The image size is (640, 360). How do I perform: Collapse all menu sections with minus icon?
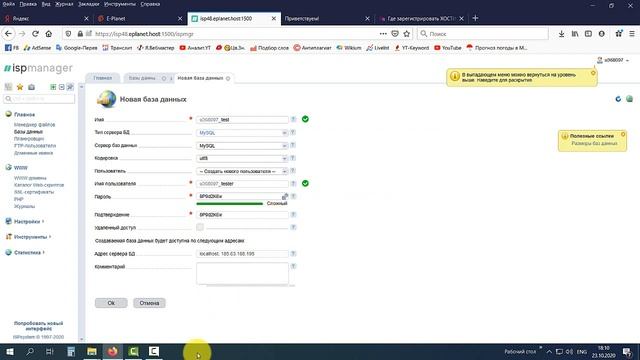pyautogui.click(x=62, y=87)
